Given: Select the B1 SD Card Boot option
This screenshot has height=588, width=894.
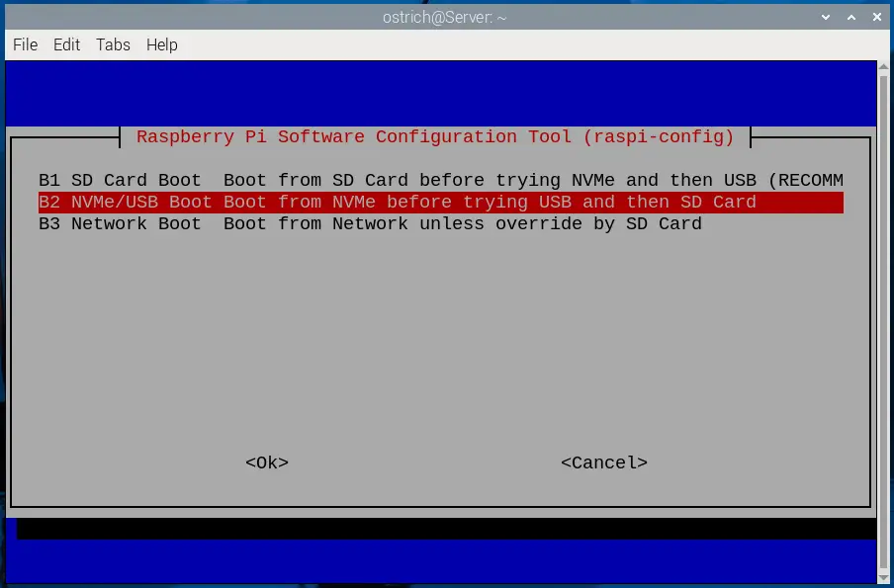Looking at the screenshot, I should (x=441, y=181).
